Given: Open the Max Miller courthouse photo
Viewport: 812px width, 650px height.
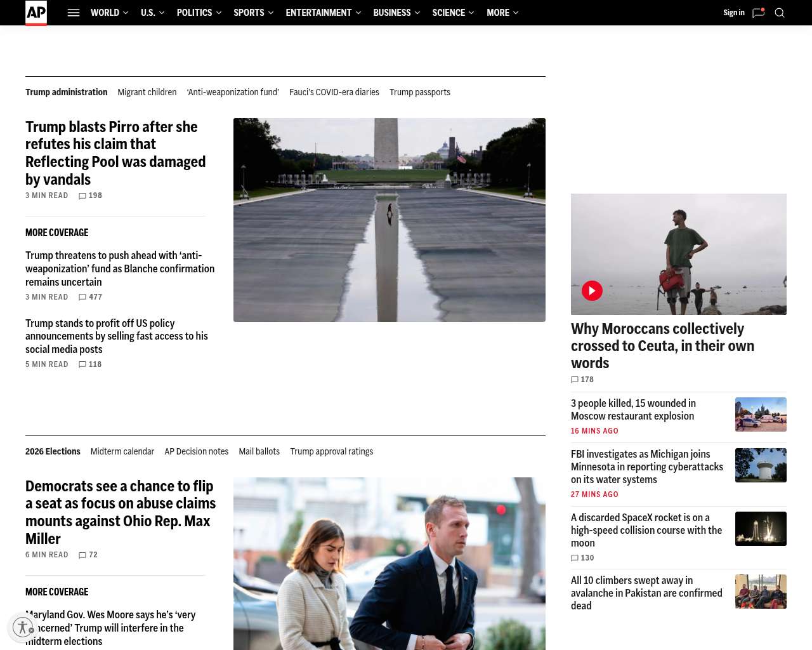Looking at the screenshot, I should pos(390,564).
